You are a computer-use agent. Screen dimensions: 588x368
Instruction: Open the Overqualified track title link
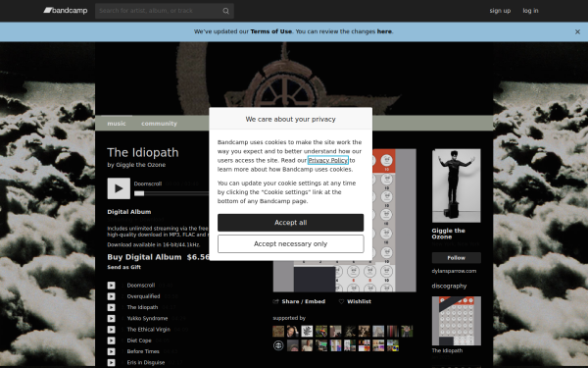click(x=143, y=296)
